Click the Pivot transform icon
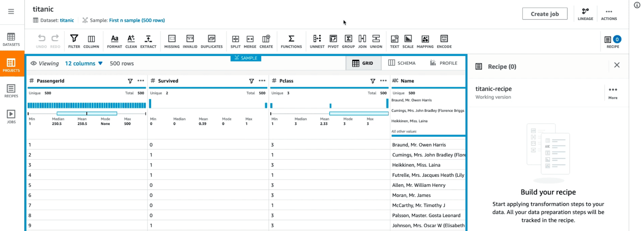 (x=333, y=41)
